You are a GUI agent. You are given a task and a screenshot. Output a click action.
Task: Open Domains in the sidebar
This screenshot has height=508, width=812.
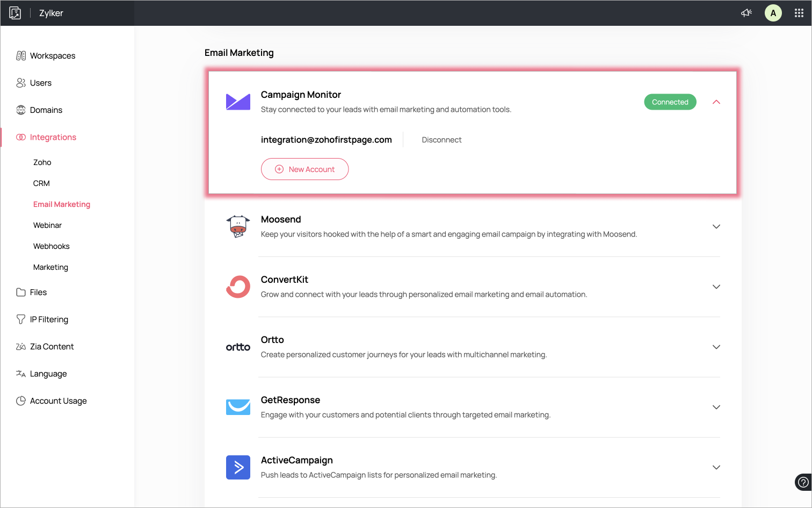46,110
